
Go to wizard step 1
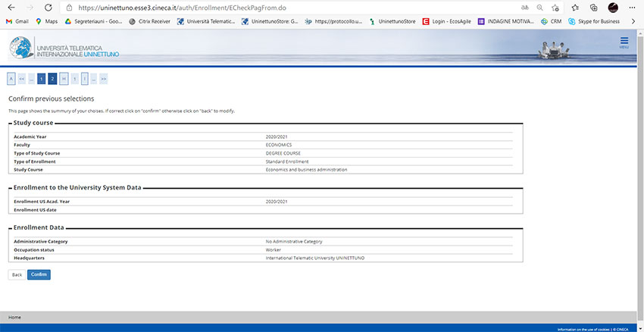point(42,78)
